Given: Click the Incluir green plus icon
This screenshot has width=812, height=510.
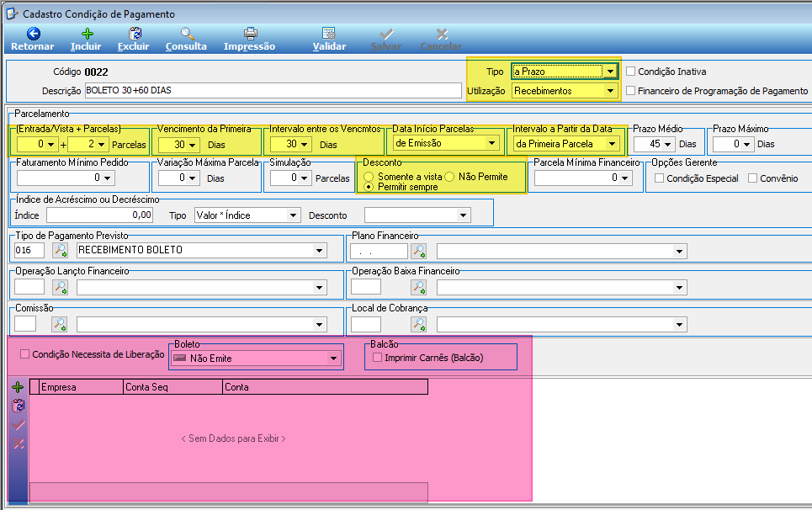Looking at the screenshot, I should (x=87, y=34).
